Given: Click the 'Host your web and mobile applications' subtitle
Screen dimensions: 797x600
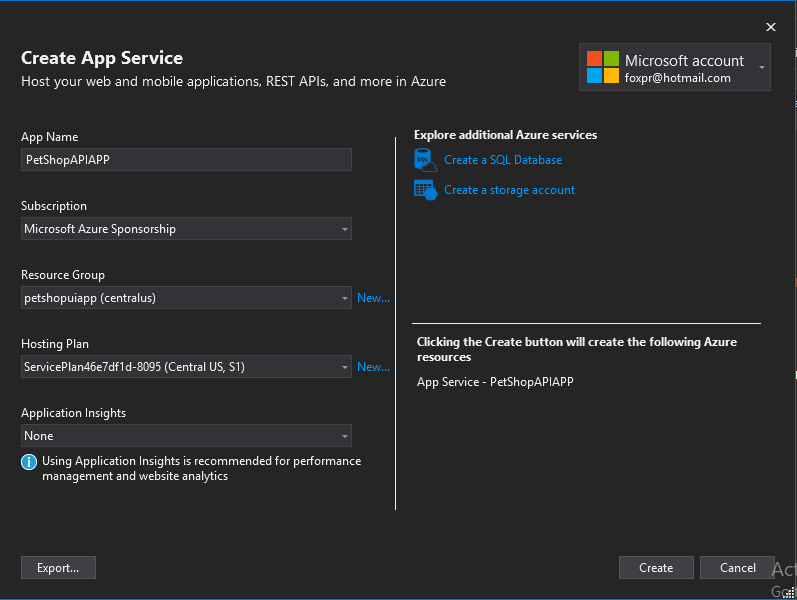Looking at the screenshot, I should click(233, 81).
